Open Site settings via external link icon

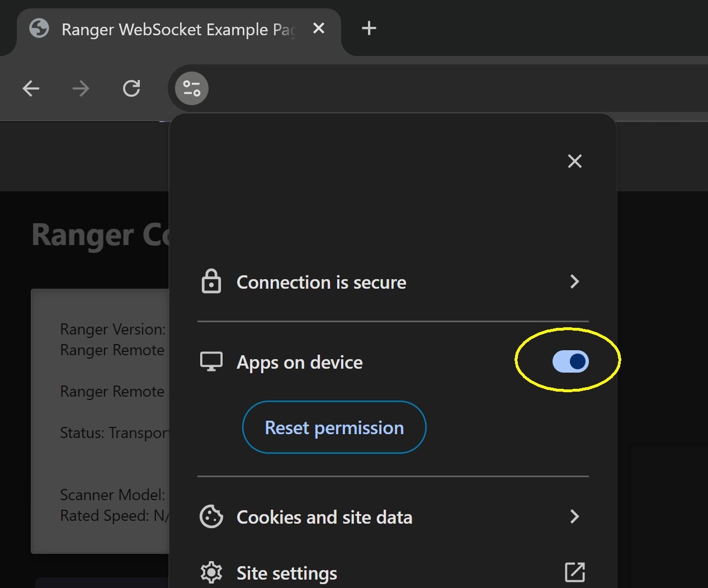574,572
